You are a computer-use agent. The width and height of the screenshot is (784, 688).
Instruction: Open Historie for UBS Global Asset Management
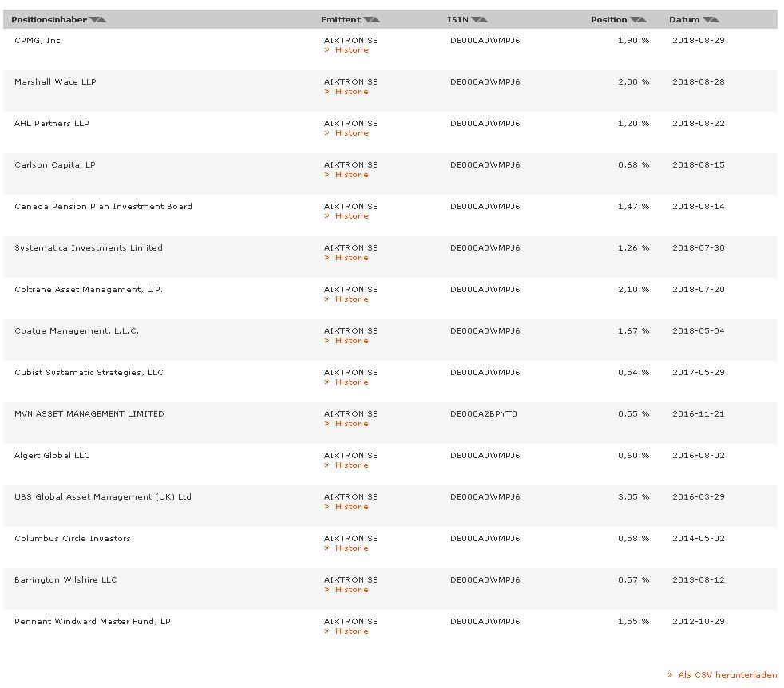351,507
